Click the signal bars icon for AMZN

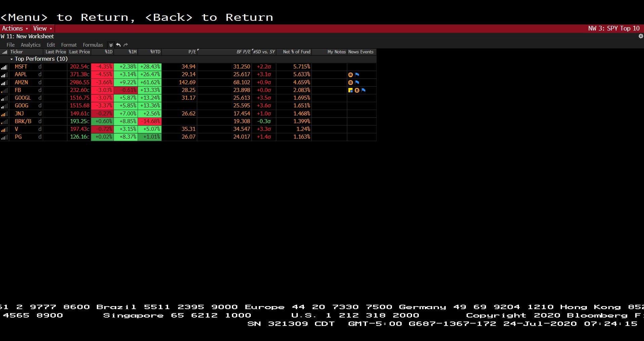point(4,82)
